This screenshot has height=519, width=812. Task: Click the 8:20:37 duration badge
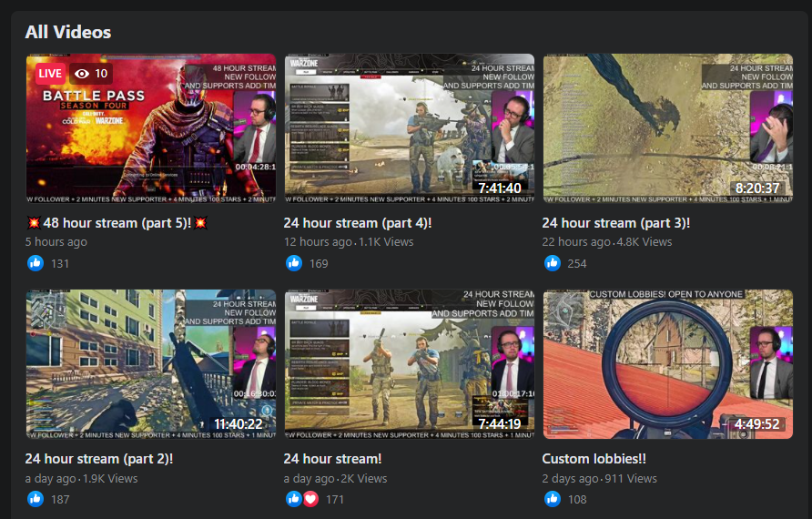[757, 188]
